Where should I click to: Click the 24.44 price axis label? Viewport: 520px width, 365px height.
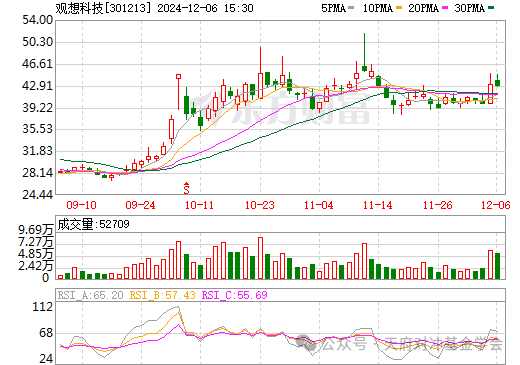point(38,195)
